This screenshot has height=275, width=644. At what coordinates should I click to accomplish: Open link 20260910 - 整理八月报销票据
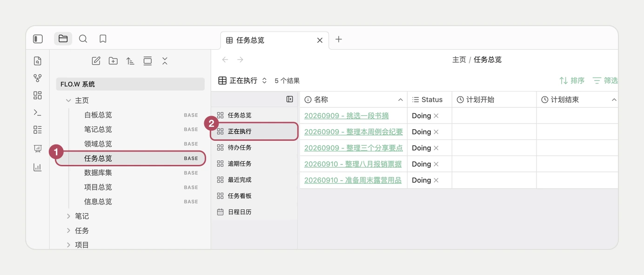tap(353, 164)
